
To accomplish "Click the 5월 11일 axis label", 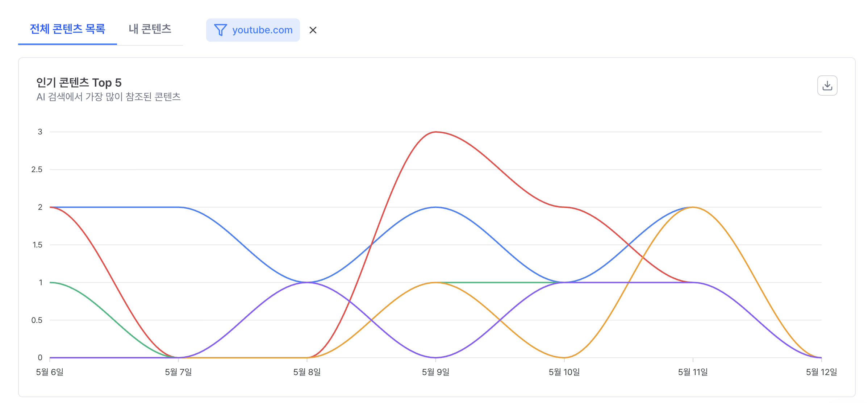I will point(693,372).
